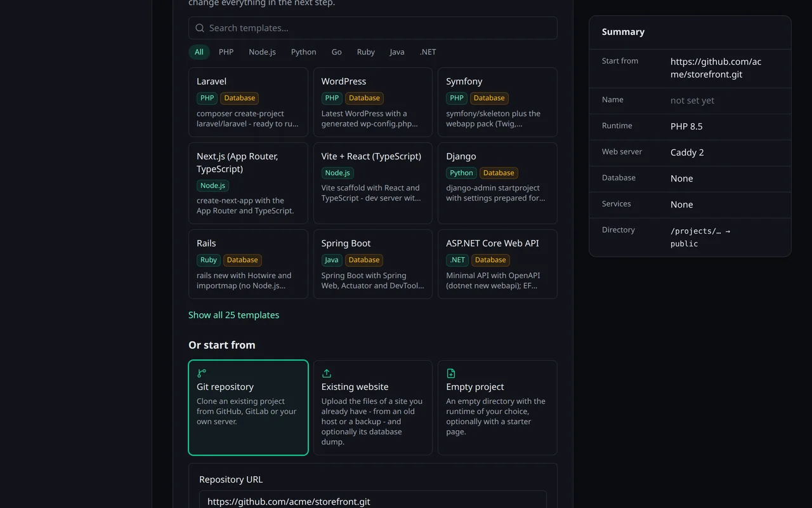The image size is (812, 508).
Task: Click the Existing website upload icon
Action: click(x=327, y=373)
